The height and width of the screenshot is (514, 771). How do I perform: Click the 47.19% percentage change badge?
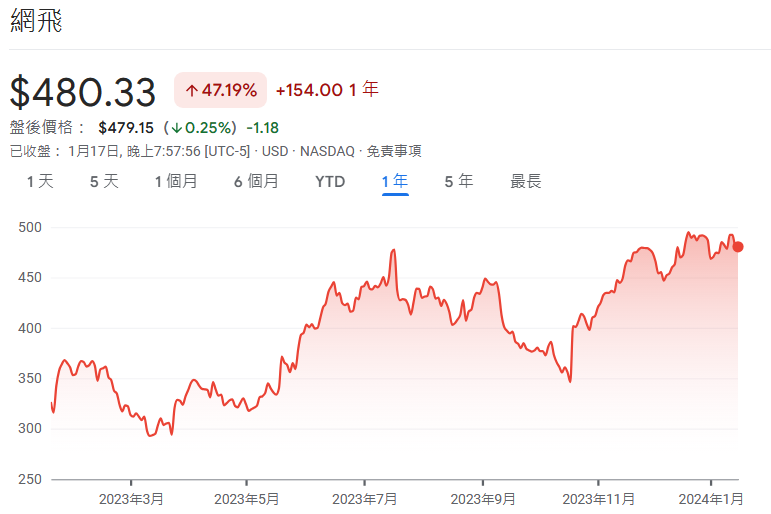click(x=221, y=90)
